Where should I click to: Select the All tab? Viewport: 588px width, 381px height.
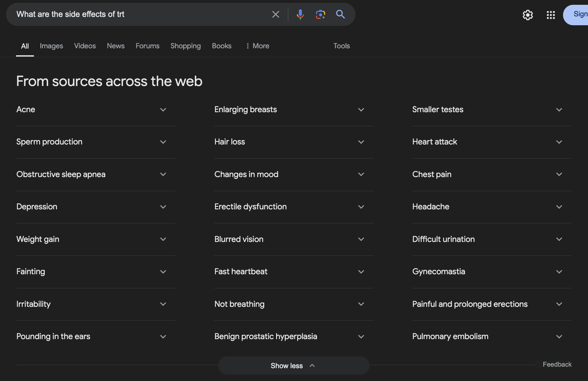point(25,46)
